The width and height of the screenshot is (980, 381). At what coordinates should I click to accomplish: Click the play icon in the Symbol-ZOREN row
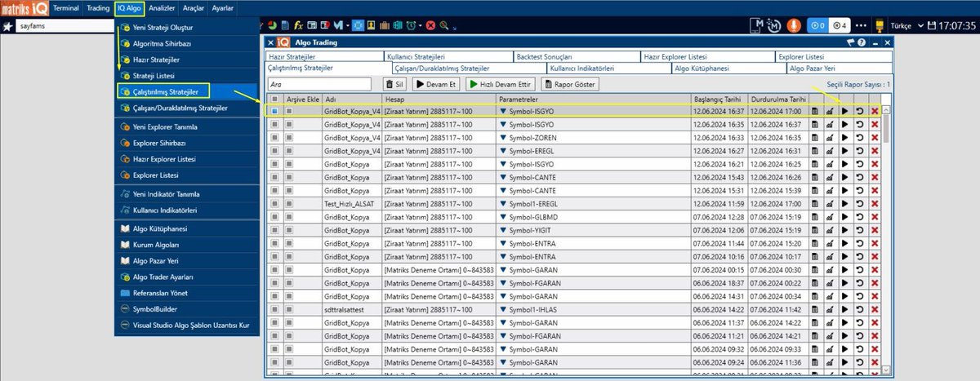click(x=844, y=137)
